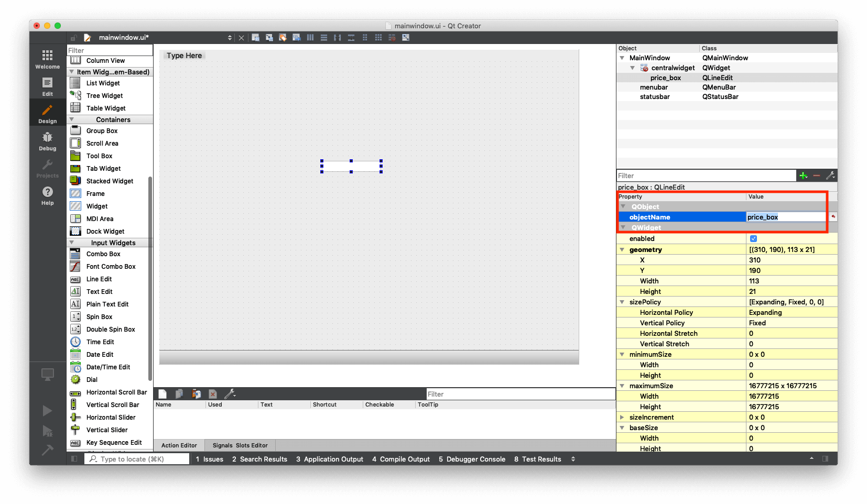
Task: Click Type Here menu placeholder in form
Action: pos(185,56)
